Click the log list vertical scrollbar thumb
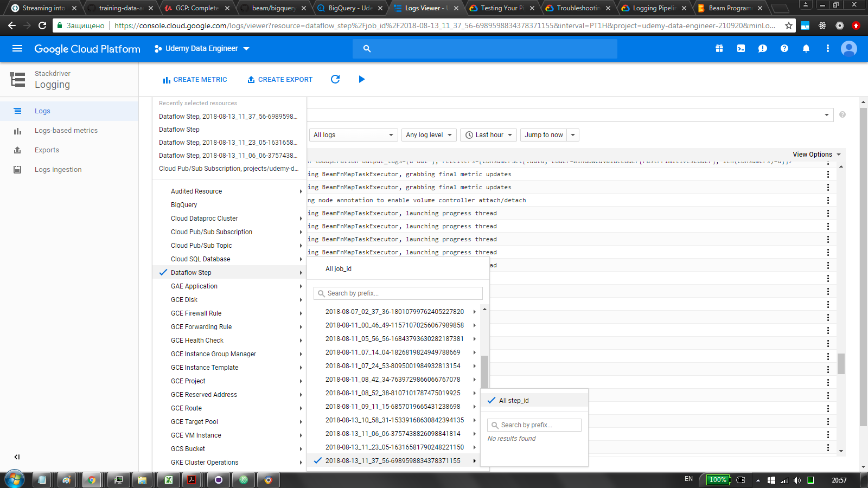This screenshot has width=868, height=488. pos(841,363)
